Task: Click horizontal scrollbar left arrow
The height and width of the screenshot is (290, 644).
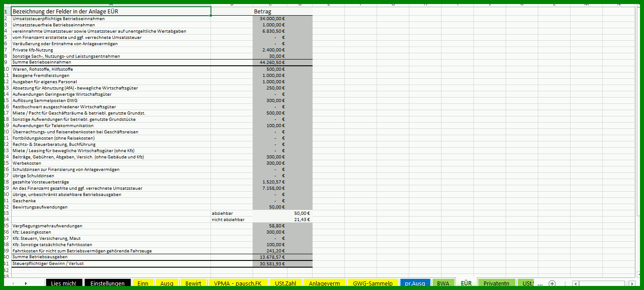Action: click(x=575, y=284)
